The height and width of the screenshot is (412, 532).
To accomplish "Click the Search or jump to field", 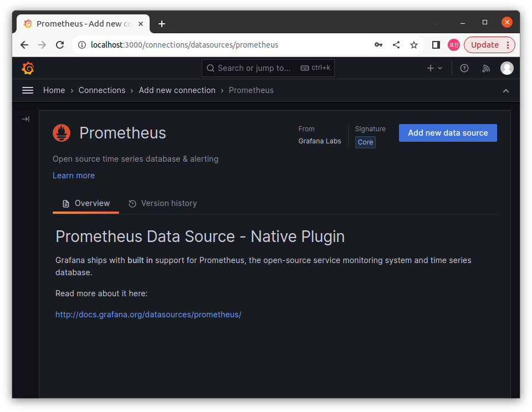I will [268, 68].
